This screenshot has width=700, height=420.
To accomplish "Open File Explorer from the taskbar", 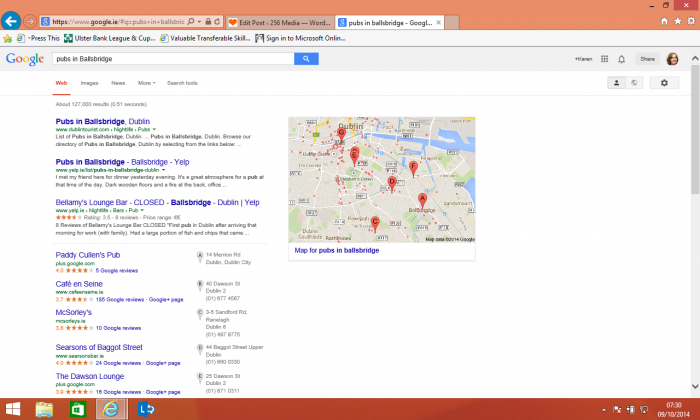I will pos(44,409).
